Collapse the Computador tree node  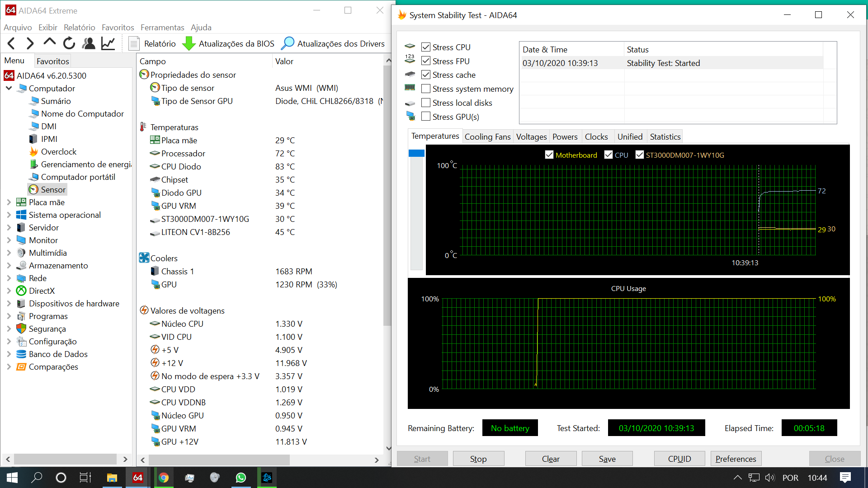(9, 89)
